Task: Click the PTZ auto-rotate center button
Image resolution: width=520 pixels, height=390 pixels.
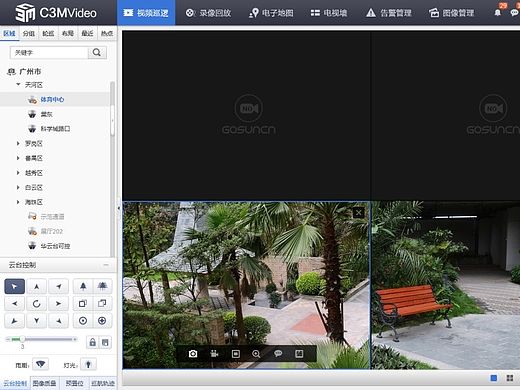Action: coord(36,304)
